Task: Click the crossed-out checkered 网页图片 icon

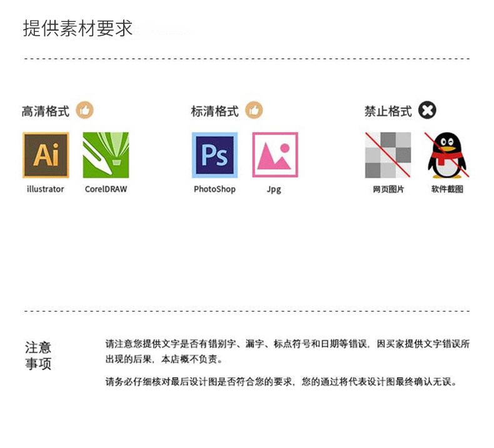Action: [x=388, y=155]
